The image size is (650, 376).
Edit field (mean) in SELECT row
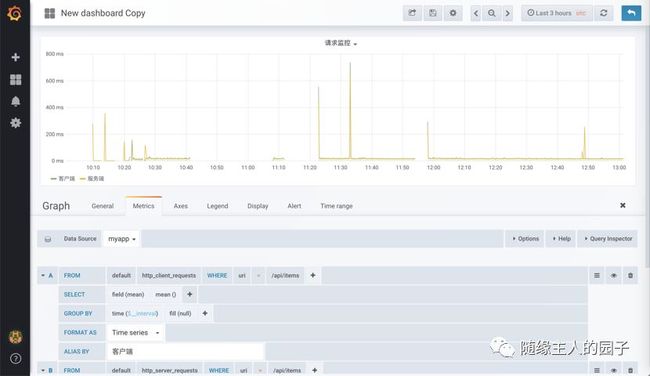coord(128,294)
